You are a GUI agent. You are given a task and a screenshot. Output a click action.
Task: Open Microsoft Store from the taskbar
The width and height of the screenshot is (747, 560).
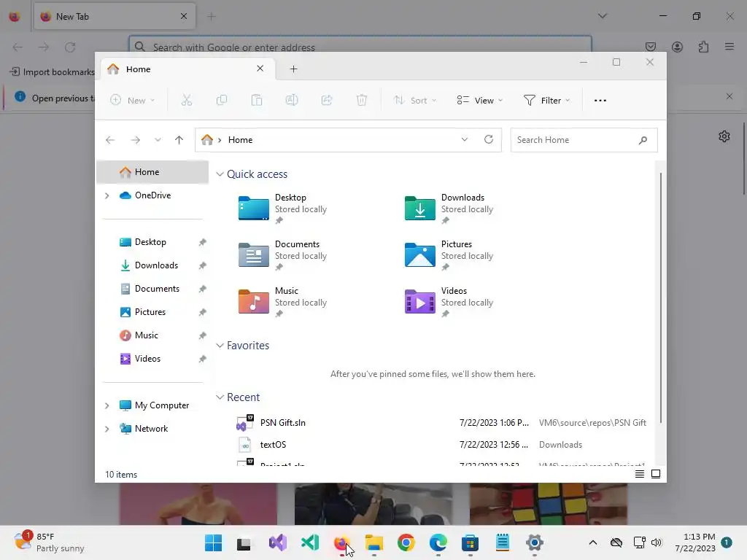[x=471, y=542]
